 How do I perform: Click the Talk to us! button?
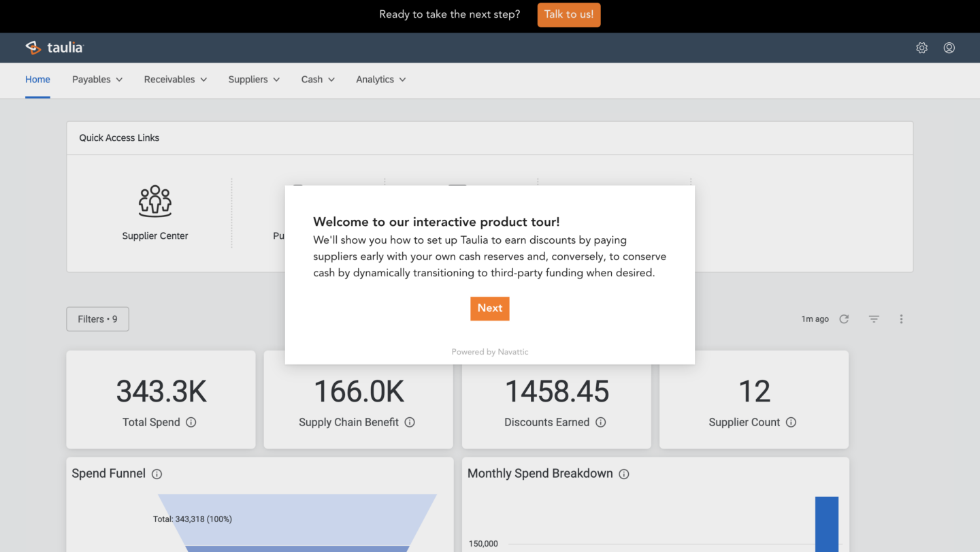coord(568,14)
